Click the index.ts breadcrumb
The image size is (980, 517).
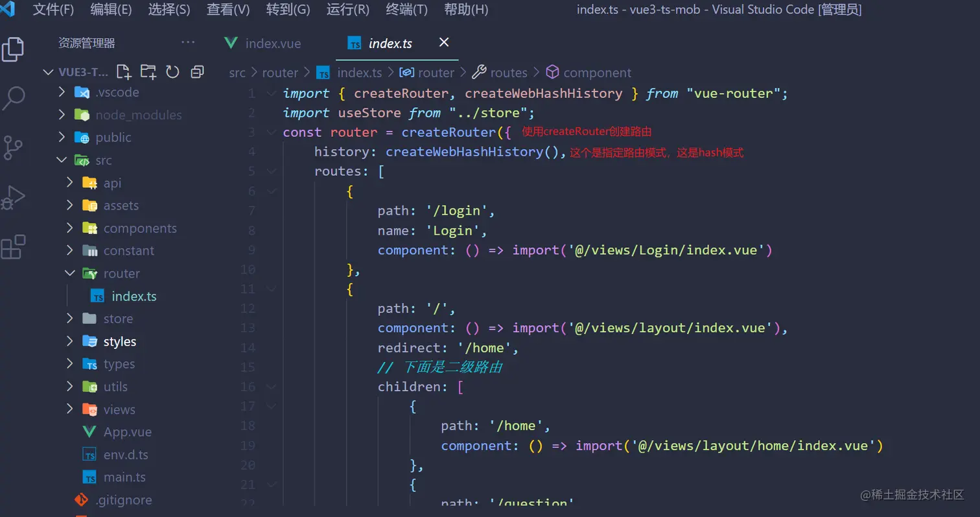360,73
